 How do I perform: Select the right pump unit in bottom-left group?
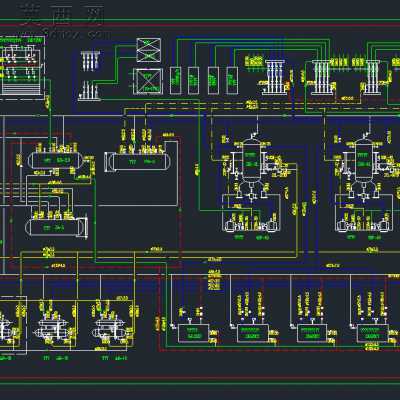coord(112,329)
